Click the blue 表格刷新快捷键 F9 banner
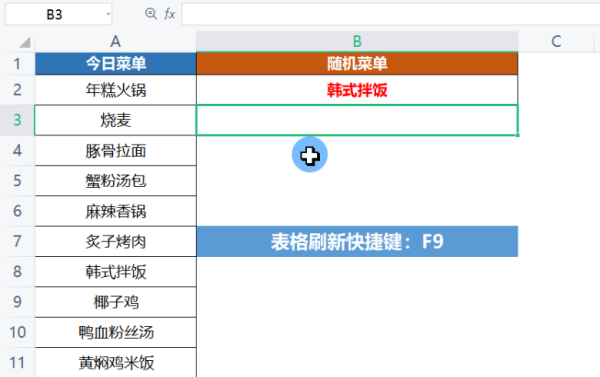The height and width of the screenshot is (377, 600). [x=357, y=242]
